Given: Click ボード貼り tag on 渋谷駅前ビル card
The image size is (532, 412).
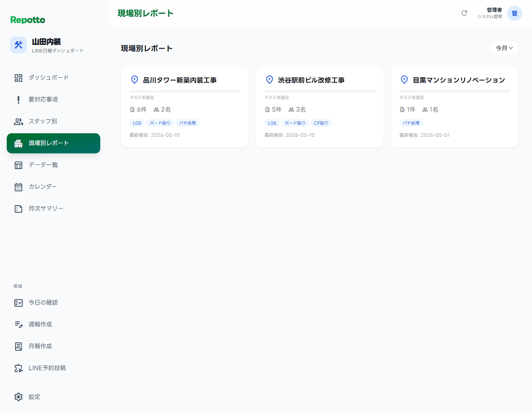Looking at the screenshot, I should click(295, 123).
